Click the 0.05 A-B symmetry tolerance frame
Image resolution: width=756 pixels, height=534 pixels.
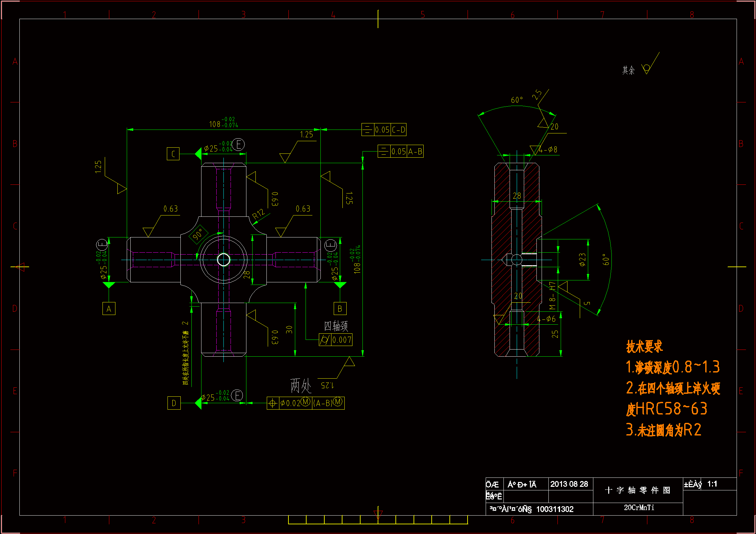(x=400, y=152)
